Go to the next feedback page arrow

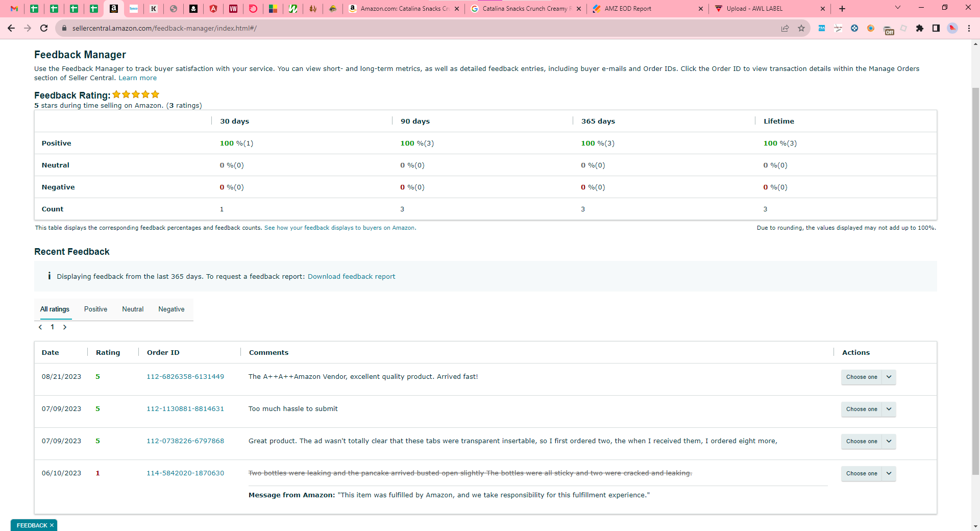65,327
